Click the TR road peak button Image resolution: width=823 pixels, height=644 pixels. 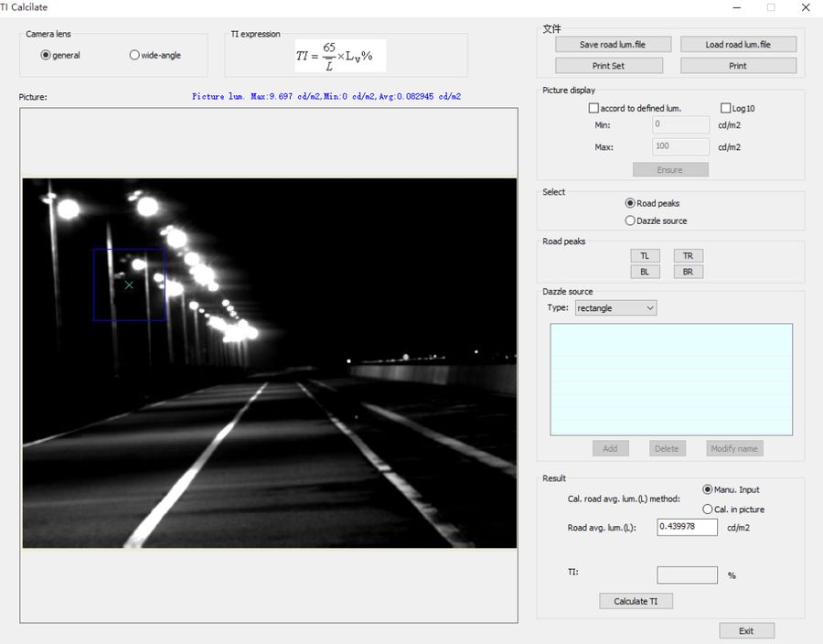click(x=689, y=256)
